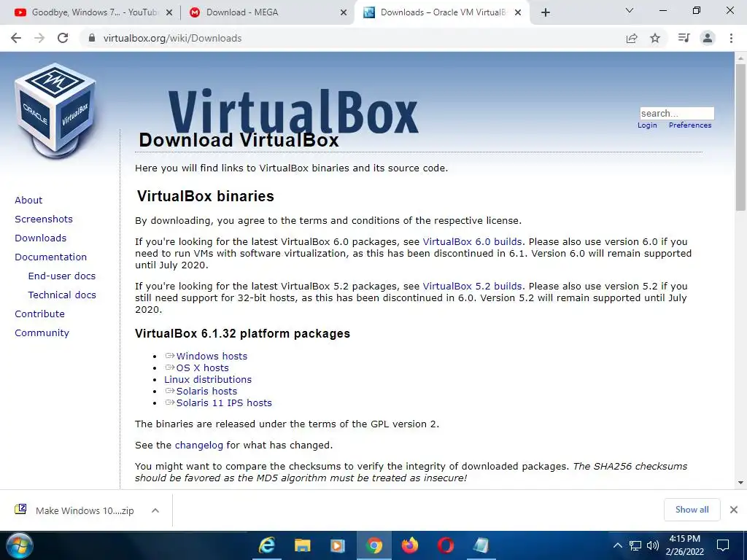
Task: Open the changelog link
Action: [198, 446]
